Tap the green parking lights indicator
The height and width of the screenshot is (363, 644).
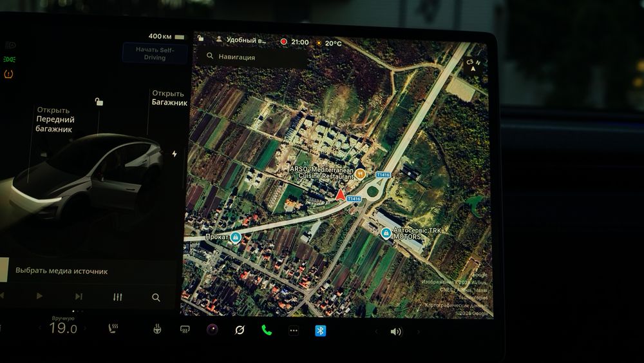pos(10,59)
